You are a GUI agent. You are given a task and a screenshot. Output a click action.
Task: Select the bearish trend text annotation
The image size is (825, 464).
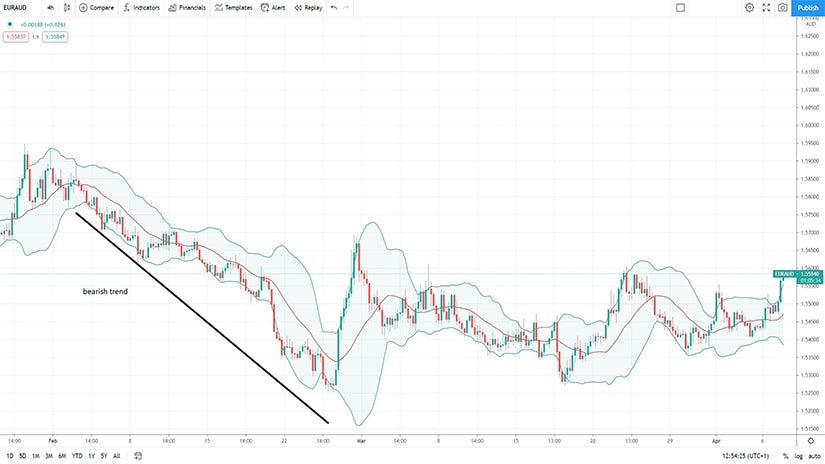pyautogui.click(x=105, y=291)
